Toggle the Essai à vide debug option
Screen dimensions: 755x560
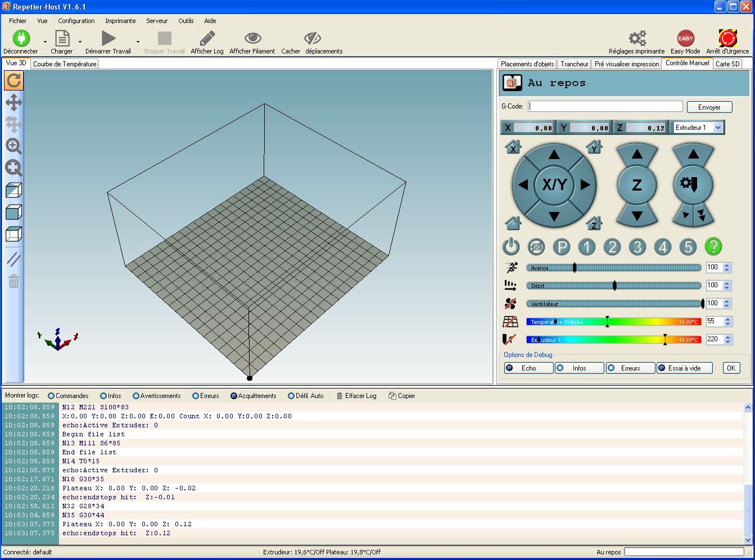[x=685, y=368]
